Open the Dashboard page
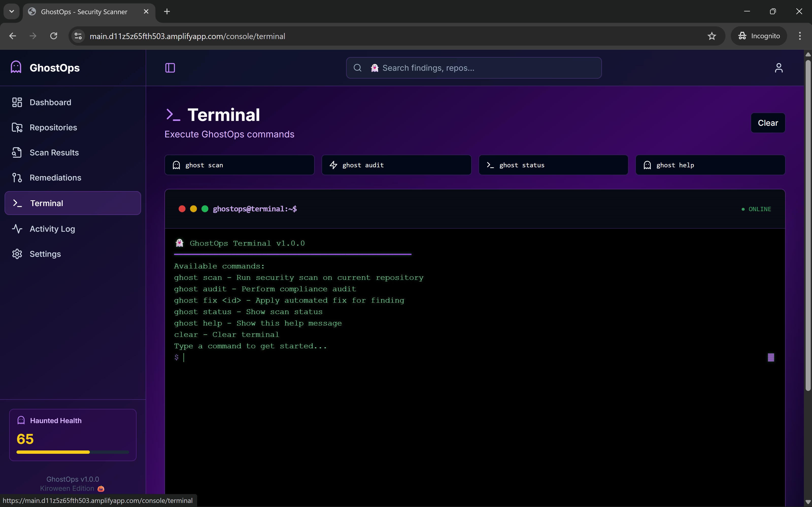 50,102
